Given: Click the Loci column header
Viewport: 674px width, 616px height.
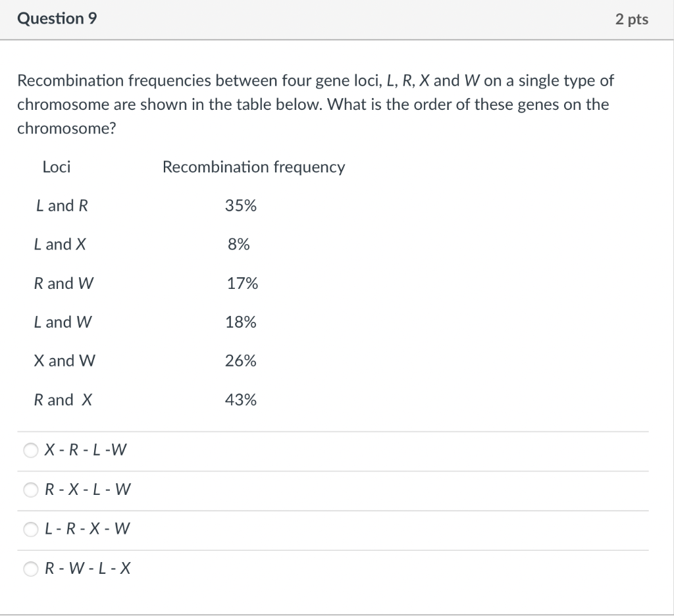Looking at the screenshot, I should 56,167.
